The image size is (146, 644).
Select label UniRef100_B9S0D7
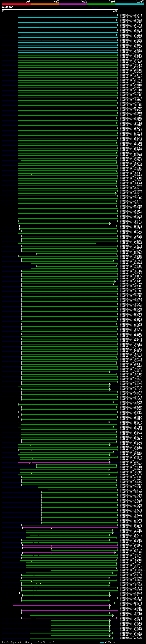[131, 57]
